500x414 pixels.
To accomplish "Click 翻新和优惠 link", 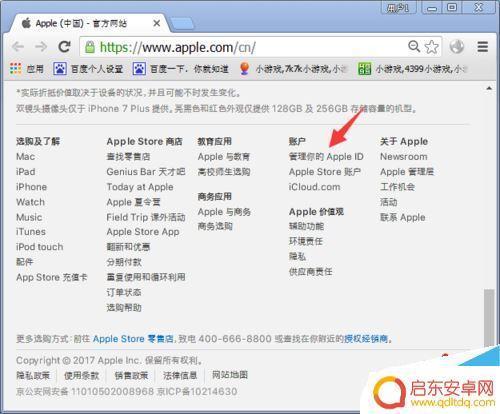I will [128, 247].
